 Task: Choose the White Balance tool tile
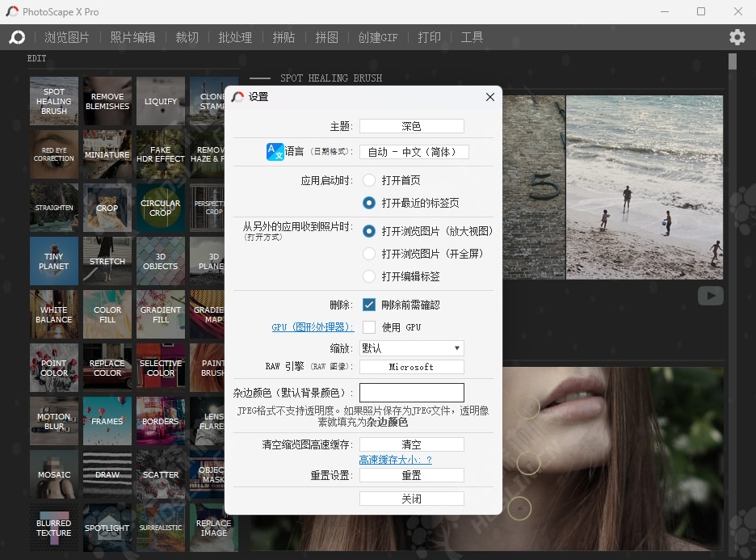point(54,314)
